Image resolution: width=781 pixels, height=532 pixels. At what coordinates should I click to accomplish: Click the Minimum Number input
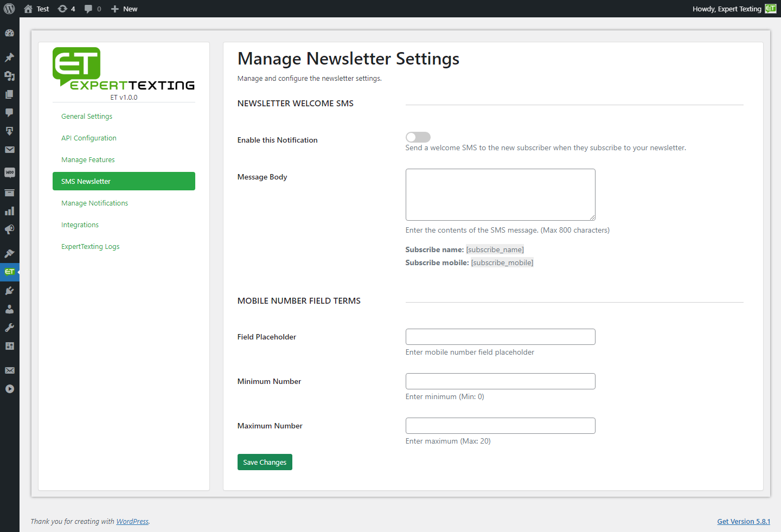[501, 381]
